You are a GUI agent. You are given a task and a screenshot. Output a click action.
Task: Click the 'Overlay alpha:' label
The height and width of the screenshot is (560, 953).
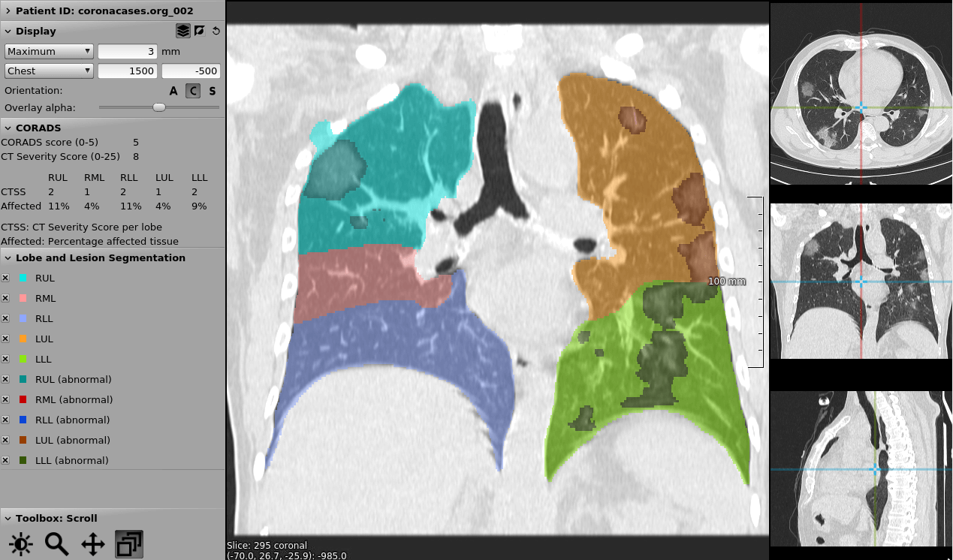40,107
